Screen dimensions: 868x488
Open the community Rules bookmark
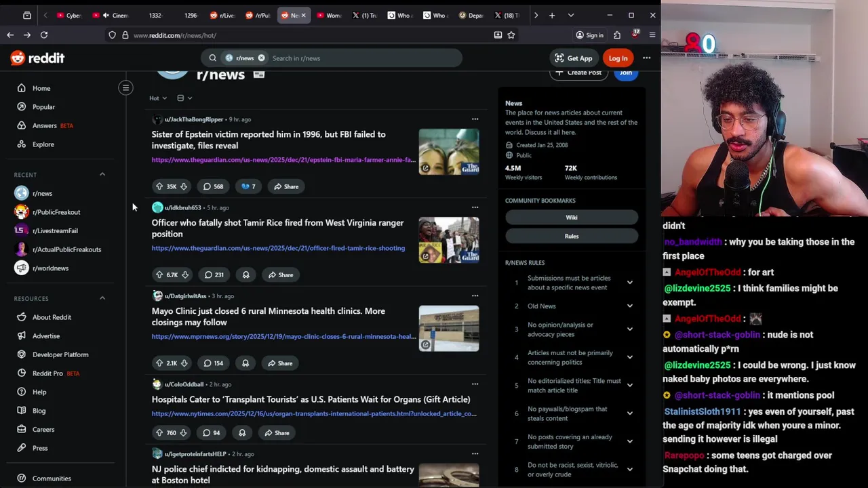pos(572,237)
